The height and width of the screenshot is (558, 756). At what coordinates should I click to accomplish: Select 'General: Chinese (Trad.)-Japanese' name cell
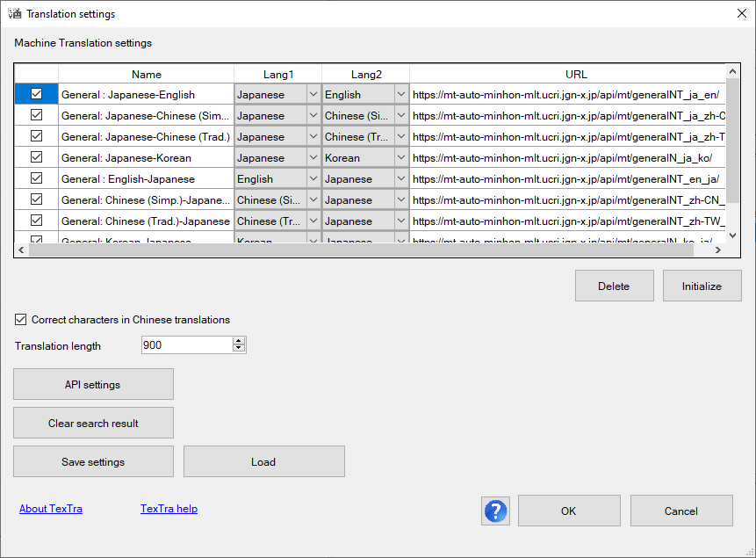(x=146, y=221)
